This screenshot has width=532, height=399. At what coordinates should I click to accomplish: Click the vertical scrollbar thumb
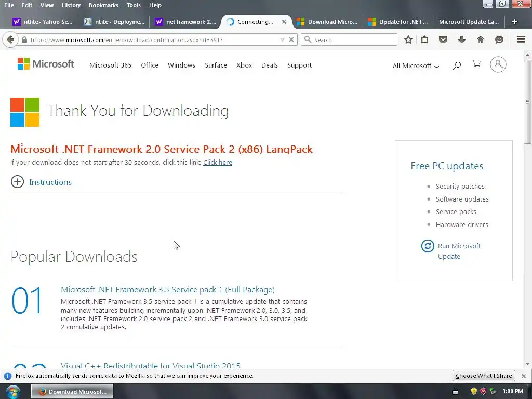point(527,102)
